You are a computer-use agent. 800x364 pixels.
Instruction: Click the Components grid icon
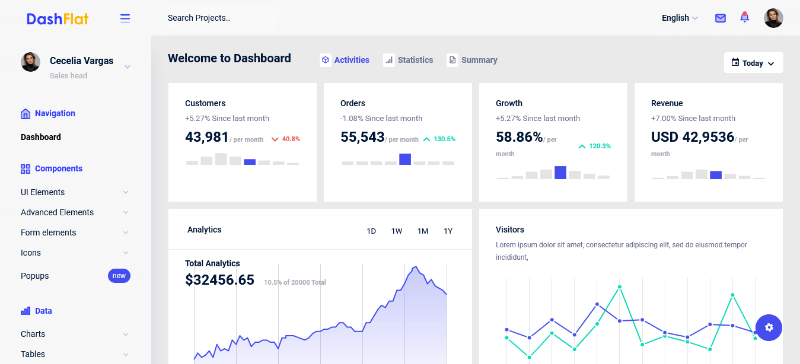pyautogui.click(x=26, y=168)
